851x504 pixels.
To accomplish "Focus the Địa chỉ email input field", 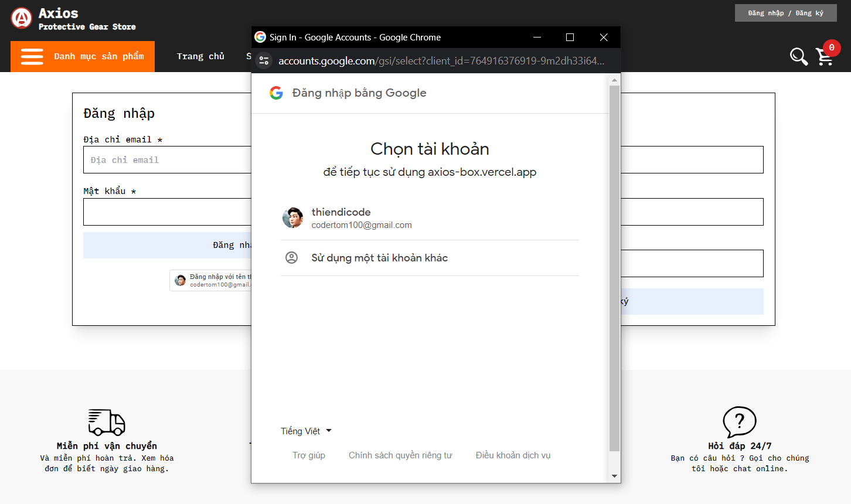I will pyautogui.click(x=167, y=160).
